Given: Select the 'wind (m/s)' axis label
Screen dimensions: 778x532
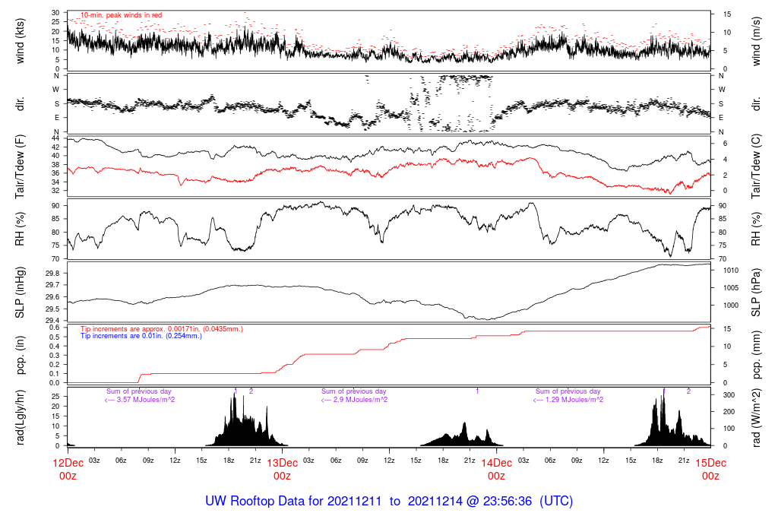Looking at the screenshot, I should (x=756, y=41).
